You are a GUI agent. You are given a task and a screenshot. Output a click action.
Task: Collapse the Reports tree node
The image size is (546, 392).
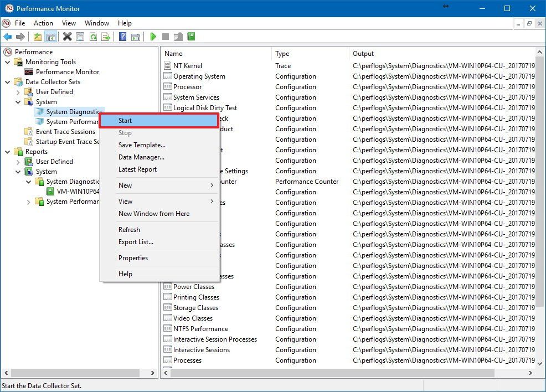point(6,151)
